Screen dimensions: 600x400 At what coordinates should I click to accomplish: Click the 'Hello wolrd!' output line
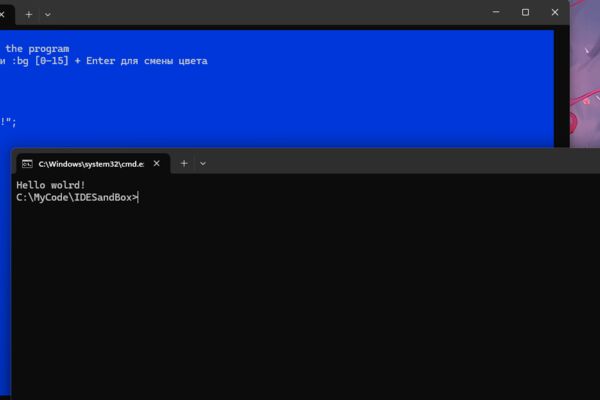click(51, 185)
